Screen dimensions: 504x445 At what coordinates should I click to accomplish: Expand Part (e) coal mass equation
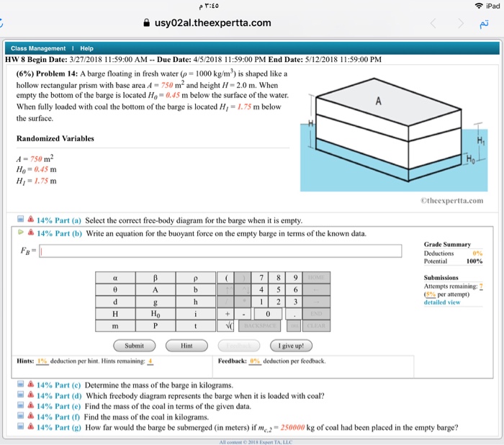pyautogui.click(x=20, y=405)
